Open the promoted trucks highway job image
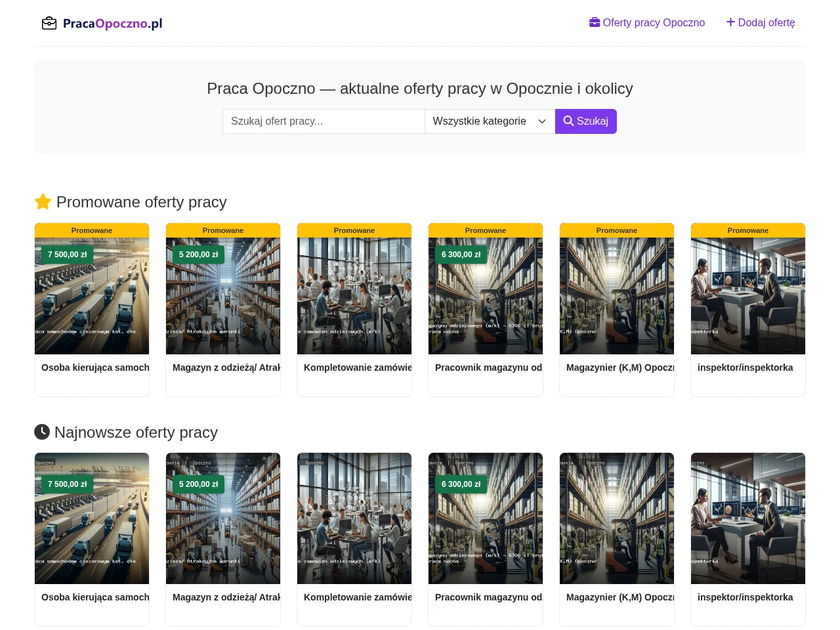 click(x=92, y=296)
